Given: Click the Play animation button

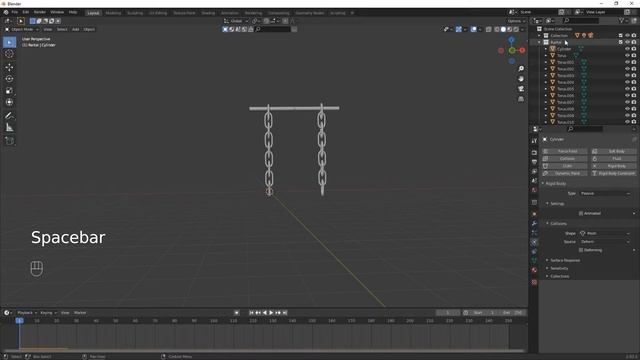Looking at the screenshot, I should point(271,313).
